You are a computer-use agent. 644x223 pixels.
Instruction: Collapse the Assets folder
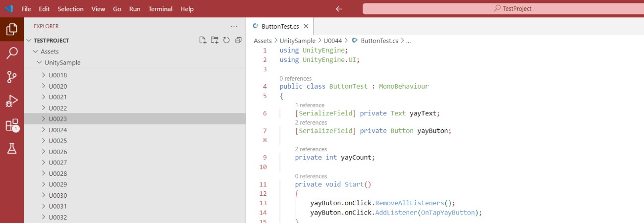134,52
